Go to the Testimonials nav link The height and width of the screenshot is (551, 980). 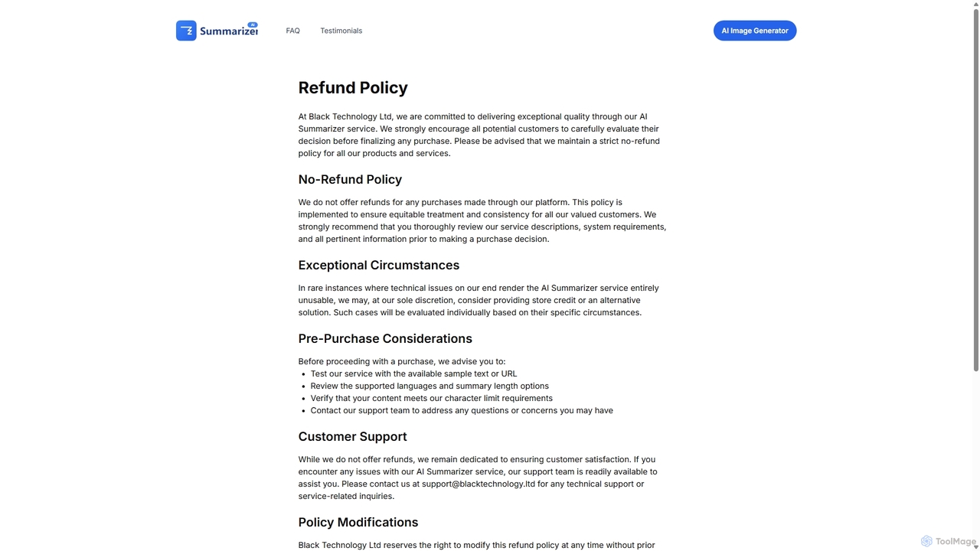click(x=341, y=31)
